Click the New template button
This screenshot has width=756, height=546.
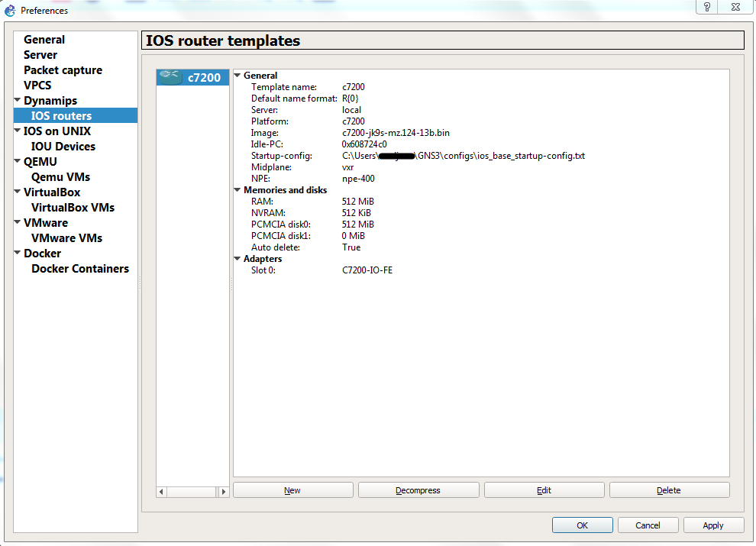(292, 490)
